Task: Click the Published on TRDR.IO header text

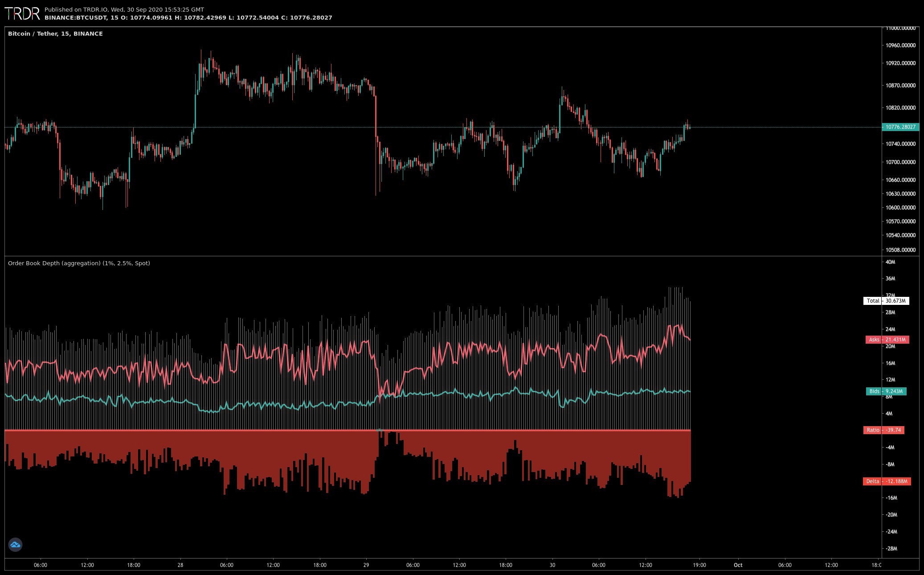Action: [x=124, y=9]
